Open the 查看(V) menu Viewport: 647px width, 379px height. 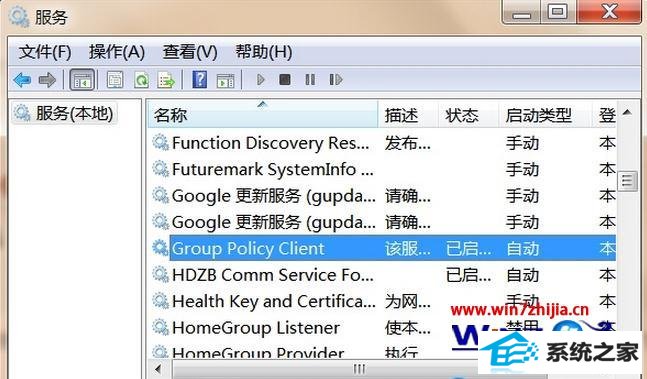(190, 52)
